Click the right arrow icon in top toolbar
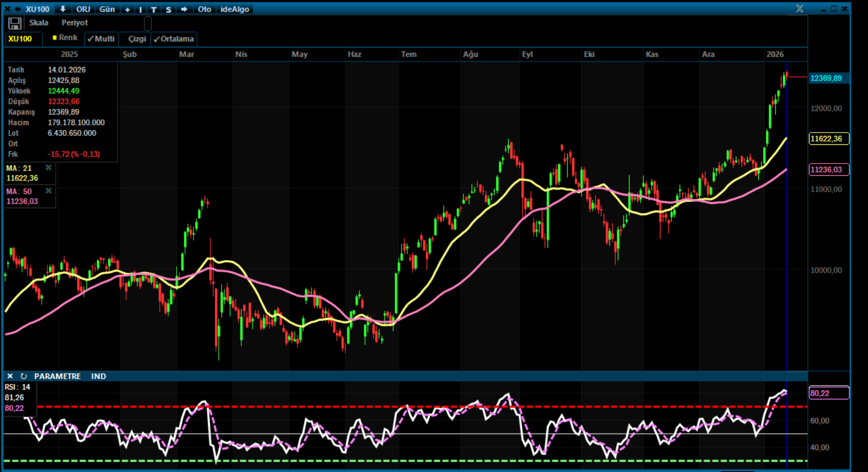The height and width of the screenshot is (472, 868). pyautogui.click(x=184, y=9)
